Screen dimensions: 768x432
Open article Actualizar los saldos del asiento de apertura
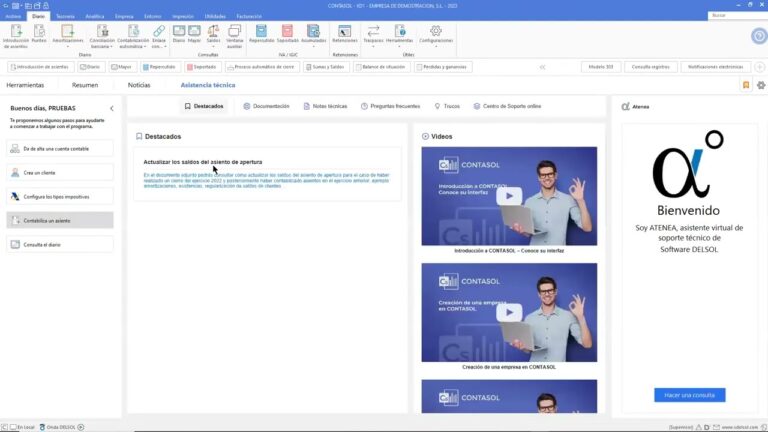pyautogui.click(x=203, y=162)
